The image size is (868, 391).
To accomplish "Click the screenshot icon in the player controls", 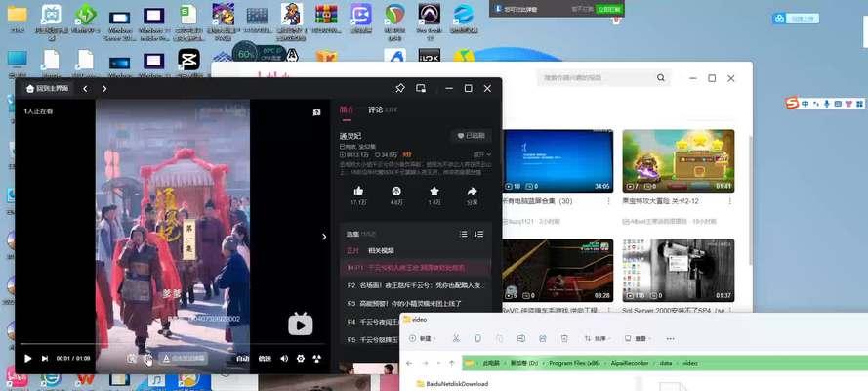I will 131,359.
